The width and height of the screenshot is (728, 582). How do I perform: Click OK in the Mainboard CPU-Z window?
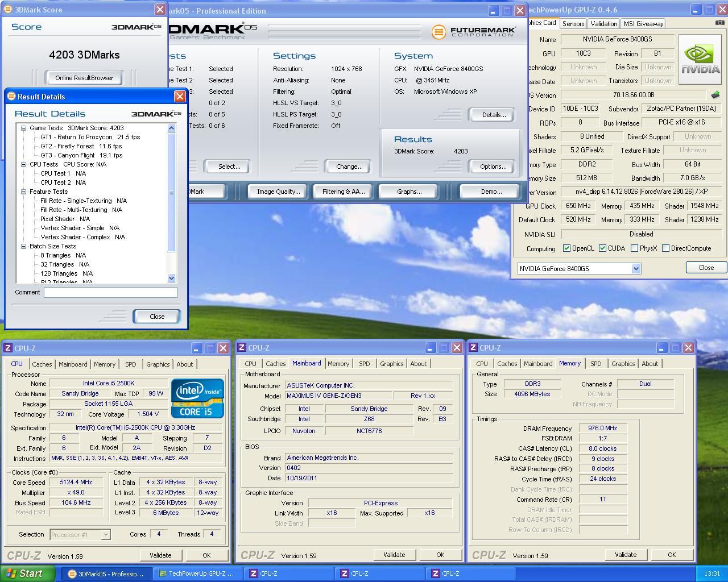click(440, 555)
